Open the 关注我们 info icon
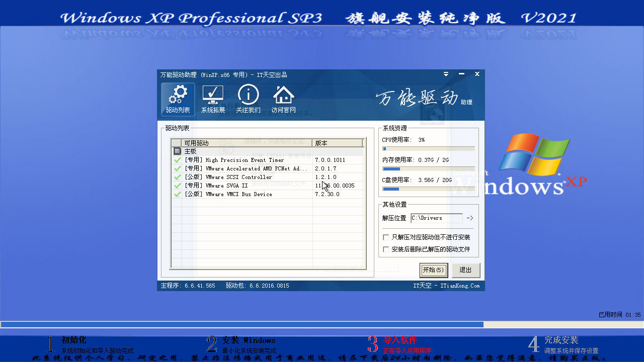This screenshot has height=362, width=644. coord(248,100)
